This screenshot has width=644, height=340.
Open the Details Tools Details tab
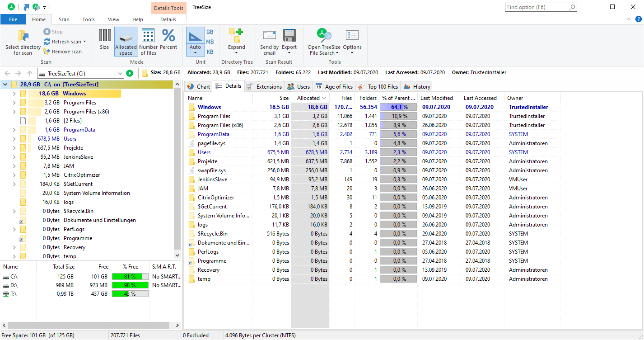(168, 19)
